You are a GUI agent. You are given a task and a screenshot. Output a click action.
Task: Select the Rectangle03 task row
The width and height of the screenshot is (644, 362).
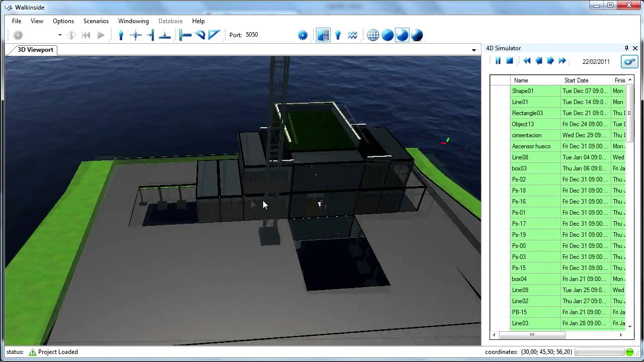coord(558,113)
